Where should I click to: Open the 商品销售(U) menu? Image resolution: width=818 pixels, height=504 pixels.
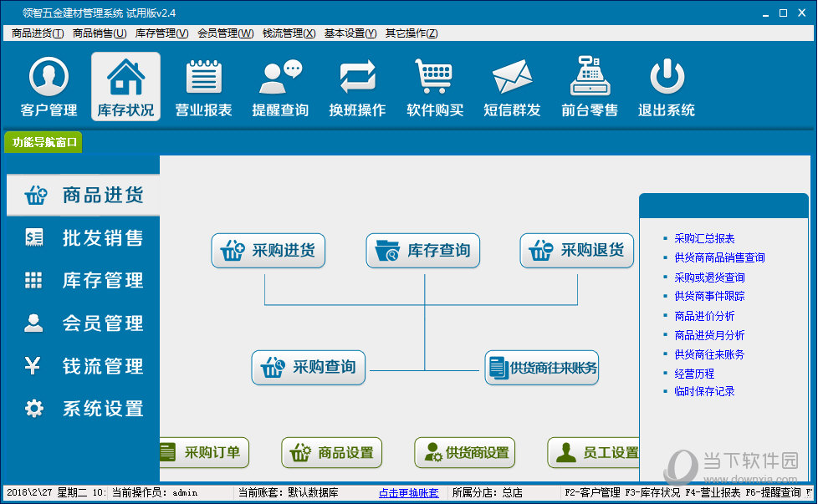[100, 33]
